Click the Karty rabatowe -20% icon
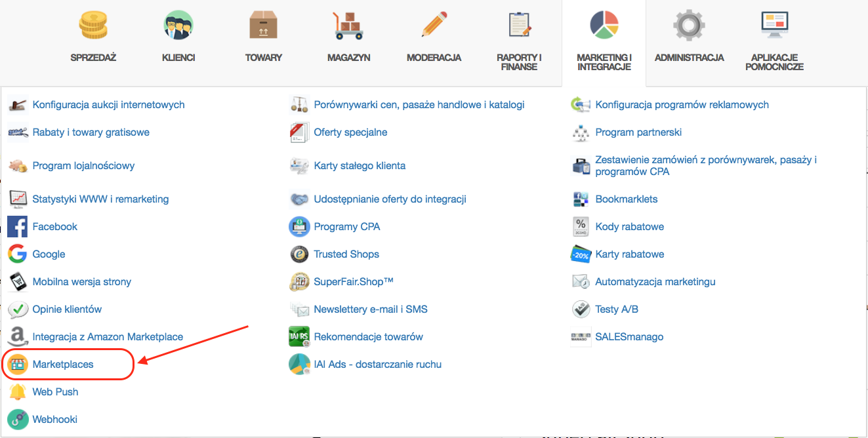868x438 pixels. (x=581, y=254)
